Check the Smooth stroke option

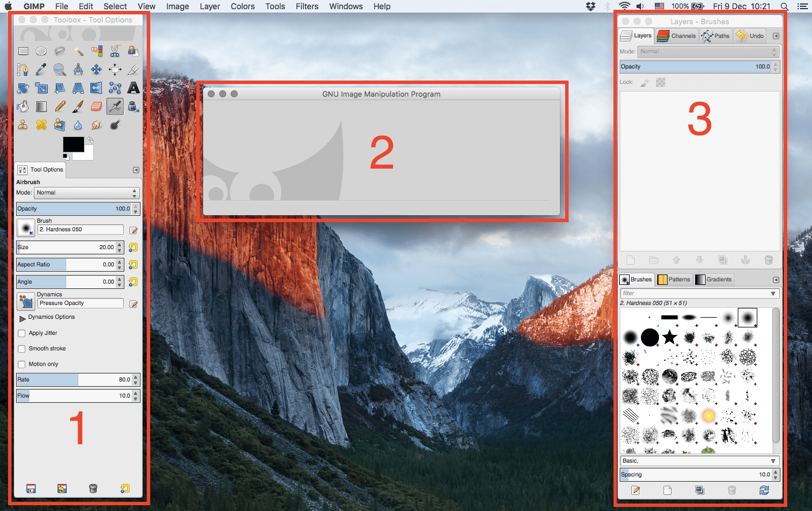(x=22, y=349)
